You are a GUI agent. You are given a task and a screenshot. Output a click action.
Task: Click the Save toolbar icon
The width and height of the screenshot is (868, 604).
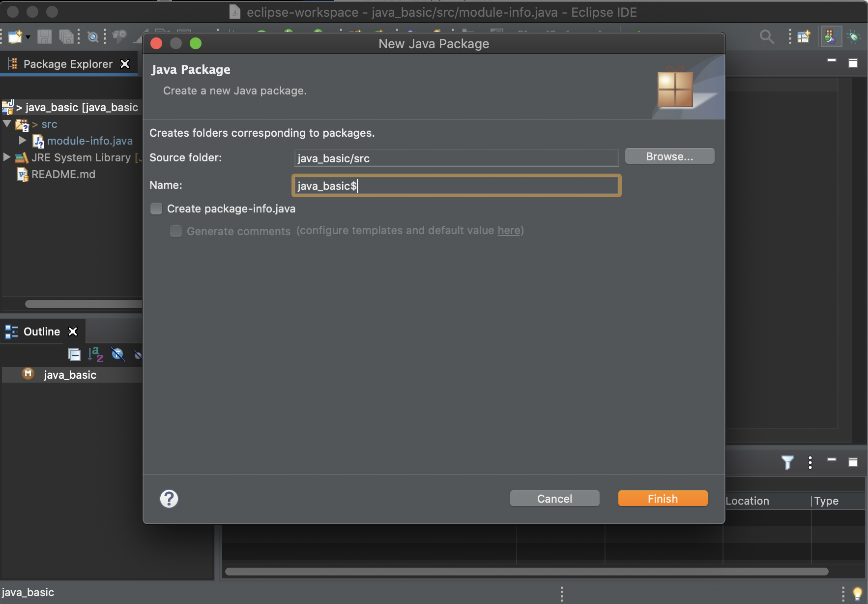click(45, 37)
